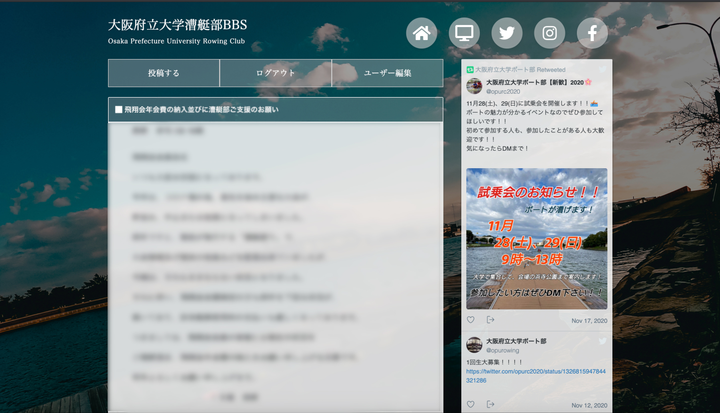720x413 pixels.
Task: Click the @opurc2020 handle
Action: (503, 91)
